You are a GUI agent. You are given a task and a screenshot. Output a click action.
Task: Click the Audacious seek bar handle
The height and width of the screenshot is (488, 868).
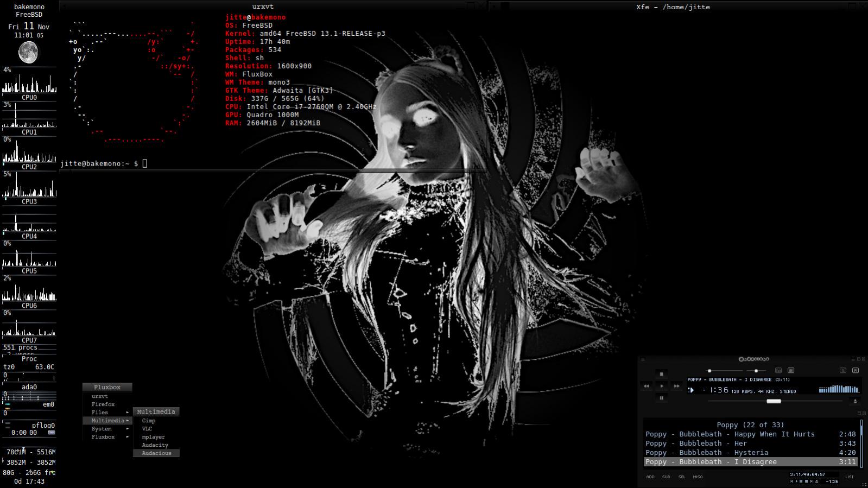(x=774, y=401)
